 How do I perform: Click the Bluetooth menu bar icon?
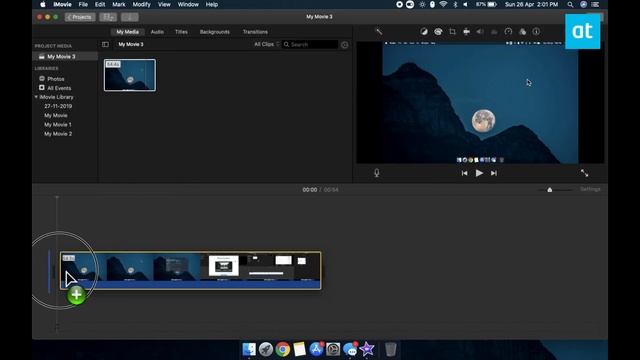[x=455, y=4]
